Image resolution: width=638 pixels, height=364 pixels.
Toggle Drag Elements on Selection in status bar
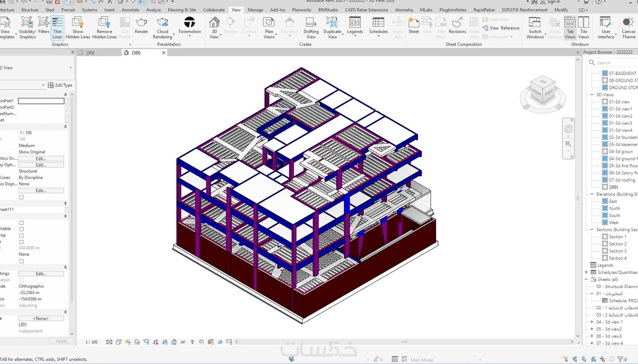coord(602,359)
